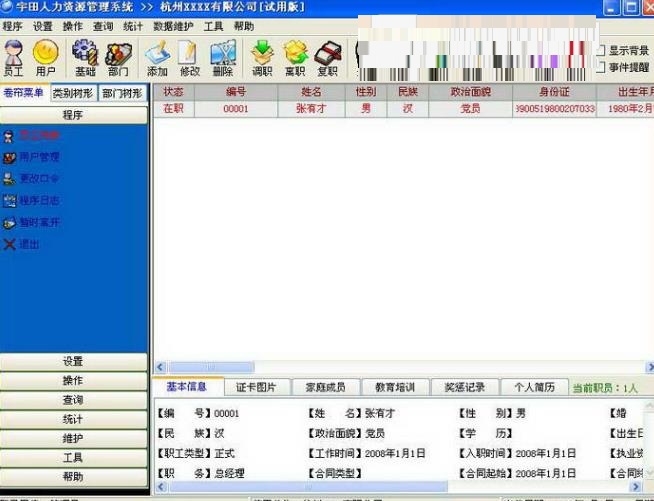Image resolution: width=654 pixels, height=501 pixels.
Task: Click the employee table's horizontal scrollbar thumb
Action: point(211,367)
